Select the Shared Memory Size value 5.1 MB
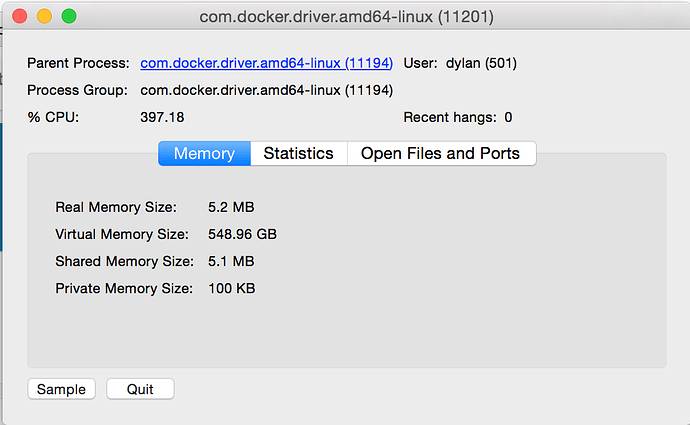690x425 pixels. pos(231,261)
